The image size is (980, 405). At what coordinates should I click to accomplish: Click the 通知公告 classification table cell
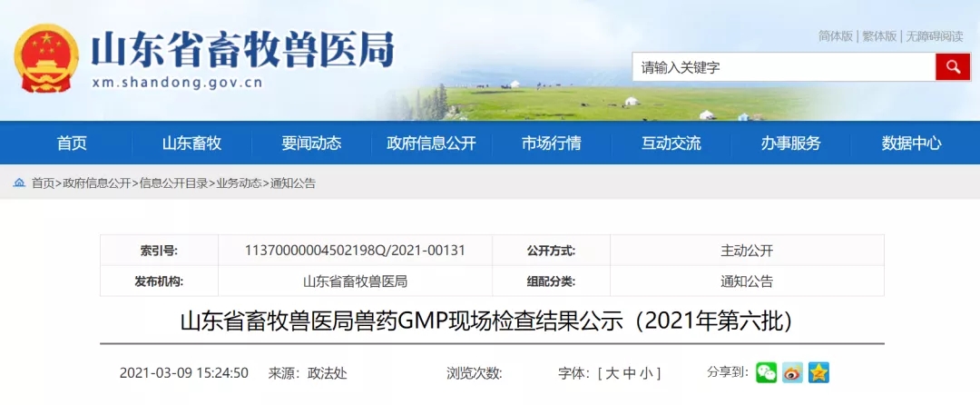pos(747,282)
